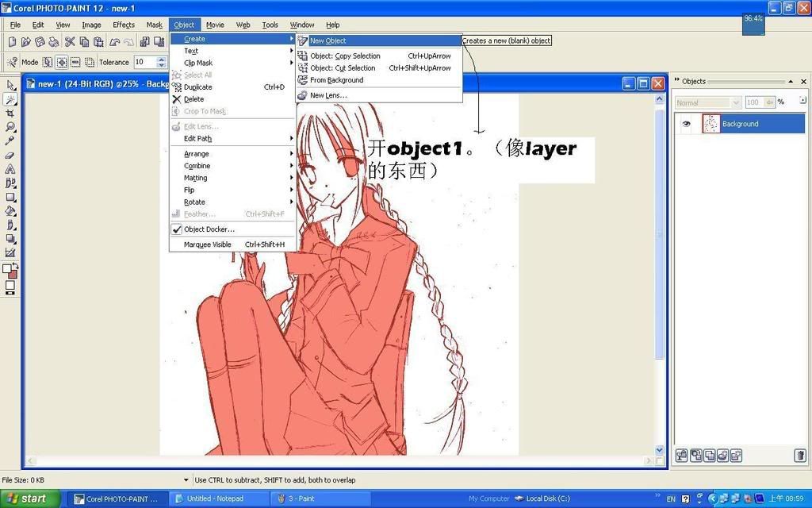Screen dimensions: 812x508
Task: Set mask mode to Normal
Action: (x=48, y=62)
